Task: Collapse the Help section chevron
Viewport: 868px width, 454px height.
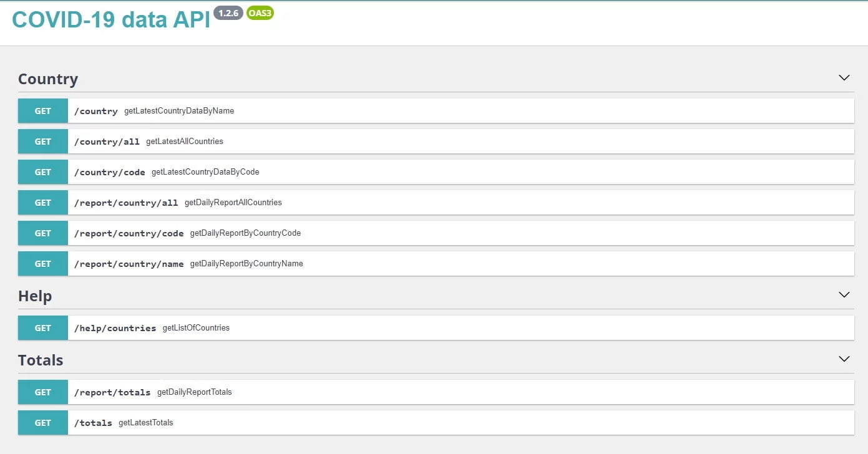Action: (844, 295)
